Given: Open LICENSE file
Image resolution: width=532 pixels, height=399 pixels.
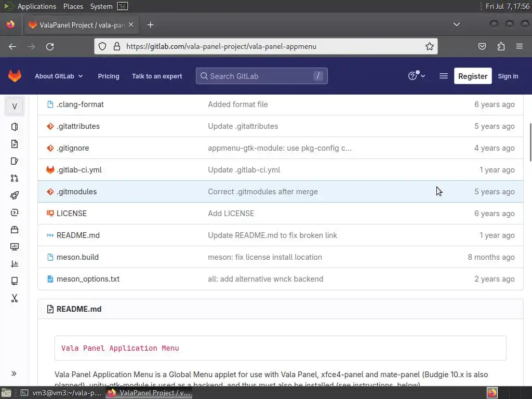Looking at the screenshot, I should coord(72,214).
